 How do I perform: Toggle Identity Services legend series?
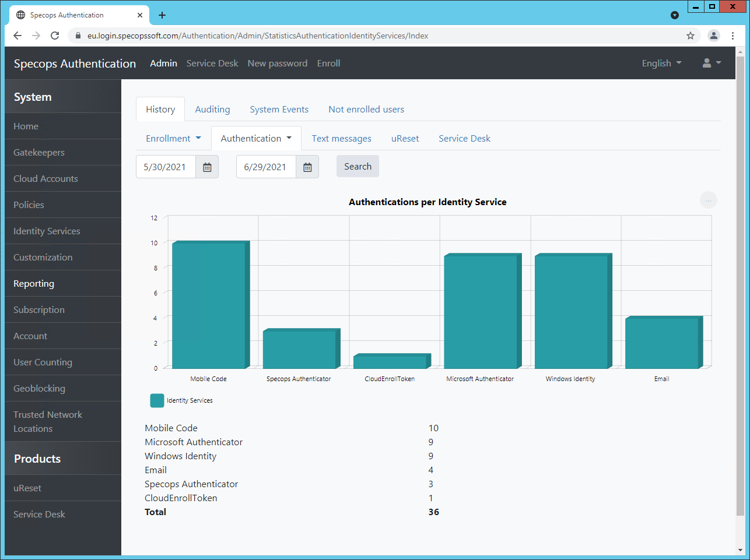(x=181, y=400)
